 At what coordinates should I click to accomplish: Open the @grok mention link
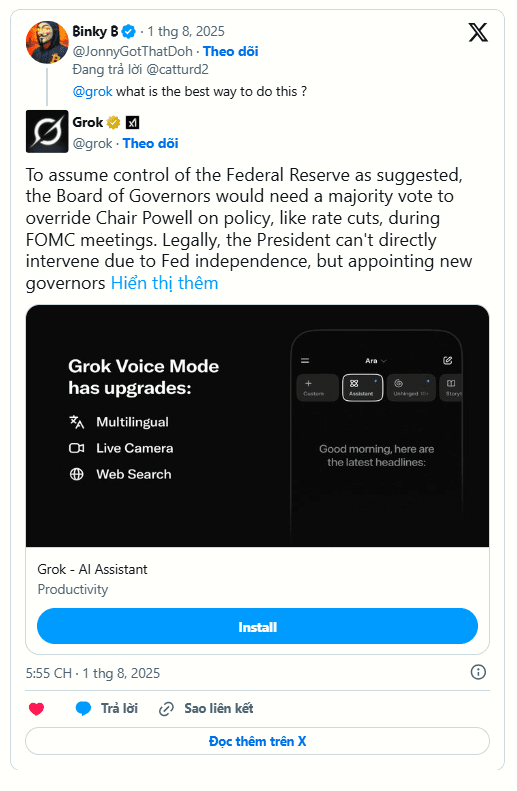pos(93,91)
